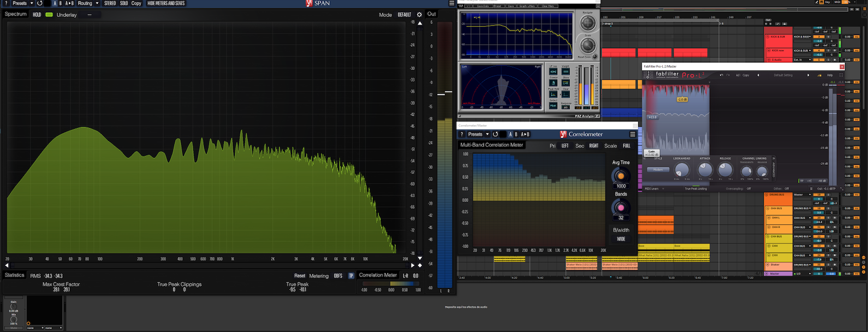The height and width of the screenshot is (332, 868).
Task: Click PAZ Analyzer Navigate pad
Action: [x=587, y=22]
